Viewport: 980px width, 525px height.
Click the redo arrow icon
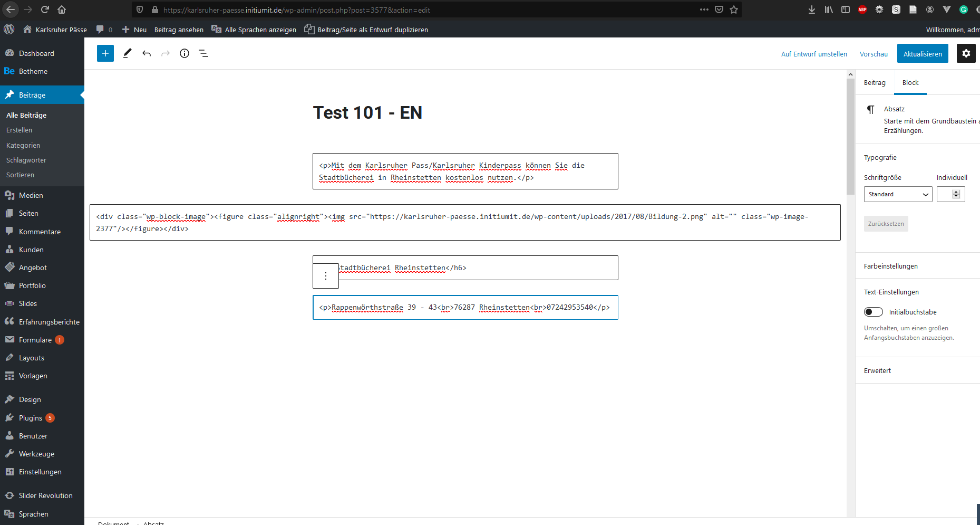point(166,53)
